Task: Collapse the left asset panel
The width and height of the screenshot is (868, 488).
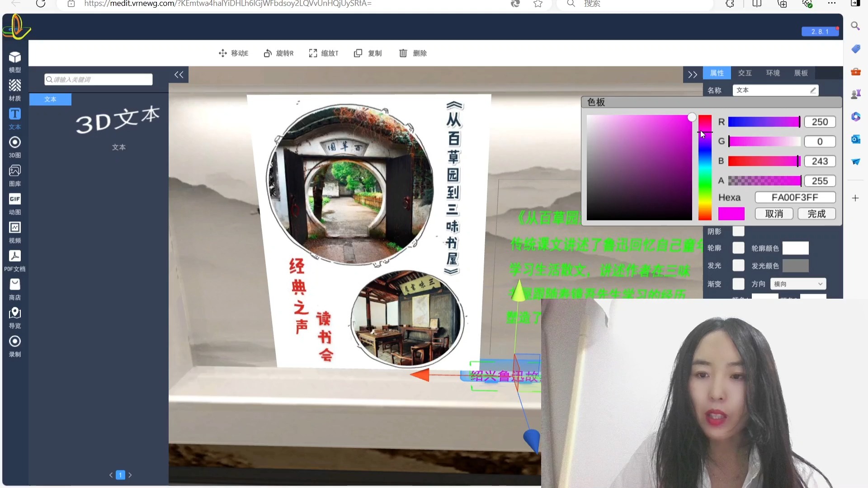Action: click(x=179, y=75)
